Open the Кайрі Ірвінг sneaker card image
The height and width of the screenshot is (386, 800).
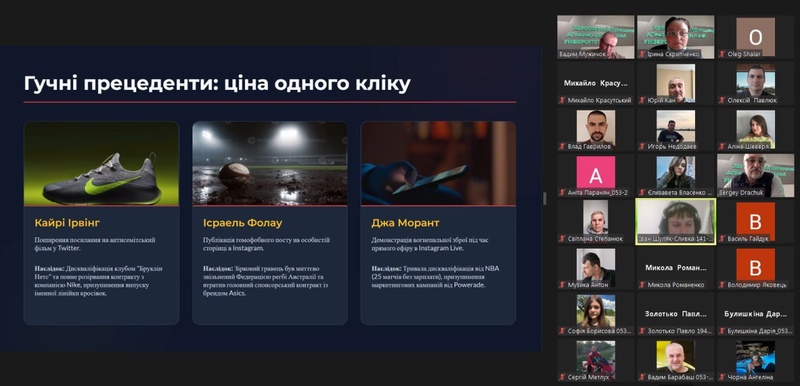coord(102,163)
